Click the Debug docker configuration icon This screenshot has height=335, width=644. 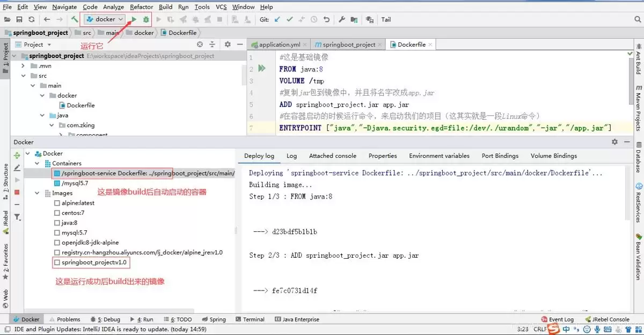tap(145, 19)
